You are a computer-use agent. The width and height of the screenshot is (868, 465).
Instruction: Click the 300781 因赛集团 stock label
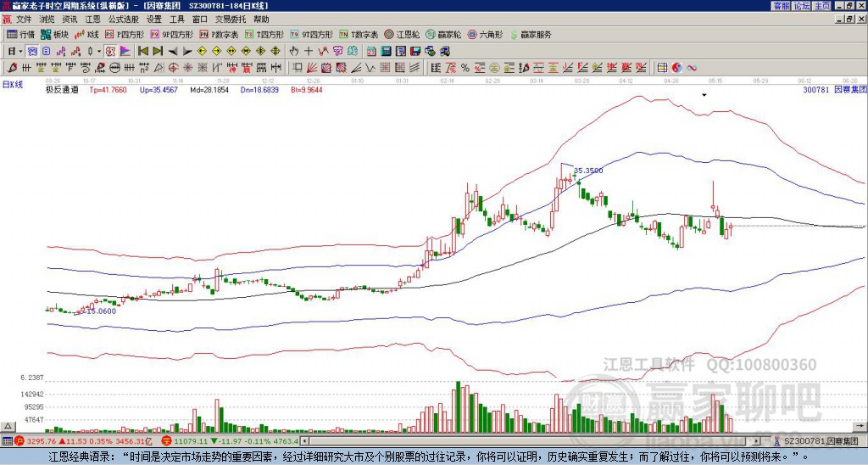point(834,90)
